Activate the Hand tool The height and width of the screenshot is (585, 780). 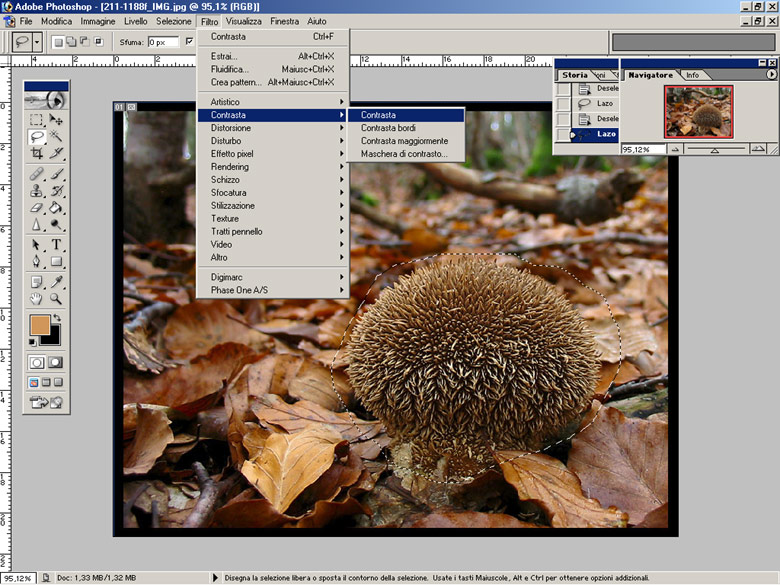click(37, 298)
